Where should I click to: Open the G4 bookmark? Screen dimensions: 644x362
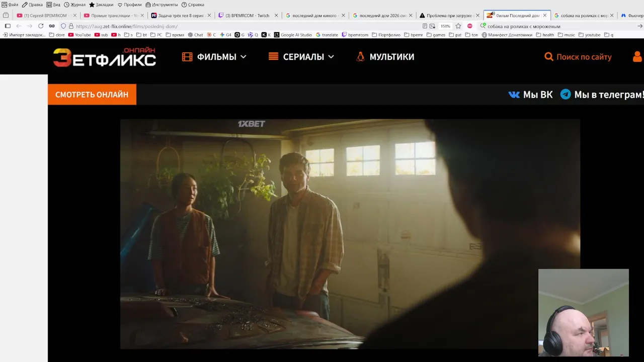[225, 35]
